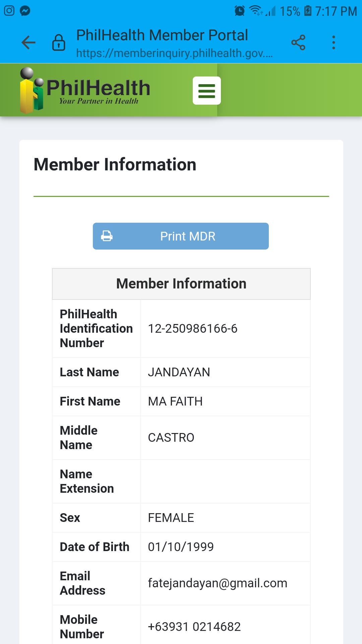Tap the Wi-Fi status icon

coord(256,11)
